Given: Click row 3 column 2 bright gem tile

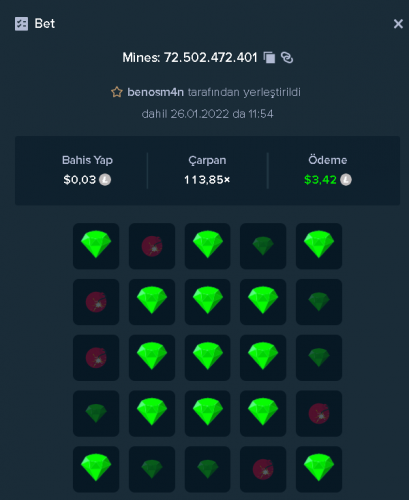Looking at the screenshot, I should click(152, 358).
